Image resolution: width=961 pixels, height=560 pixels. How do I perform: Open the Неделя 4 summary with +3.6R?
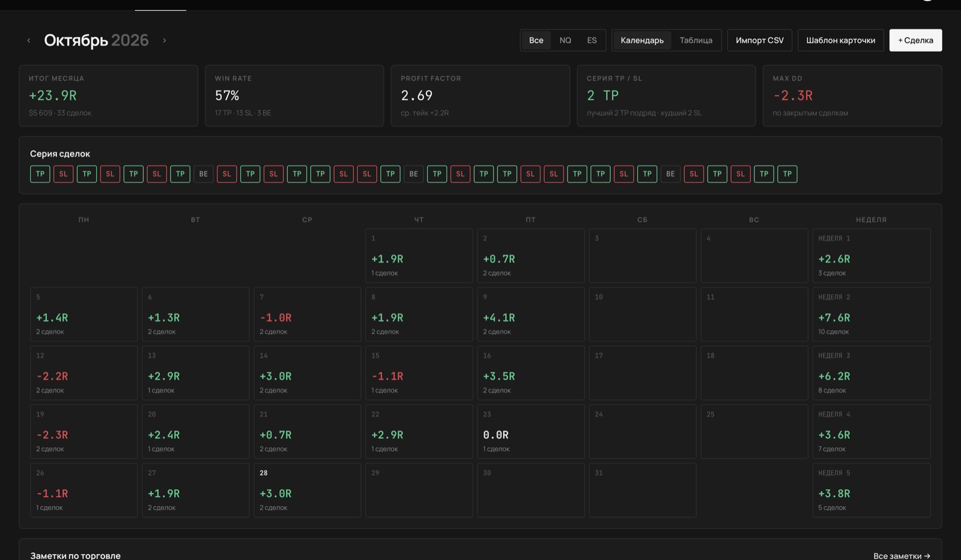point(872,432)
